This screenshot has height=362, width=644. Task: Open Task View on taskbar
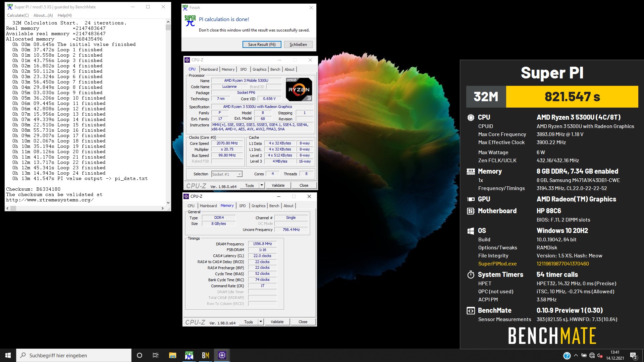coord(156,355)
